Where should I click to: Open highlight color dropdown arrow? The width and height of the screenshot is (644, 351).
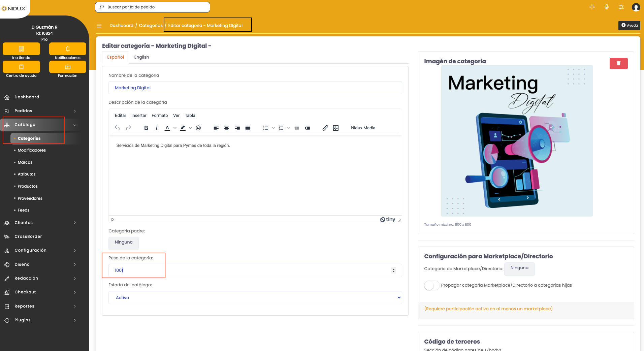coord(190,128)
